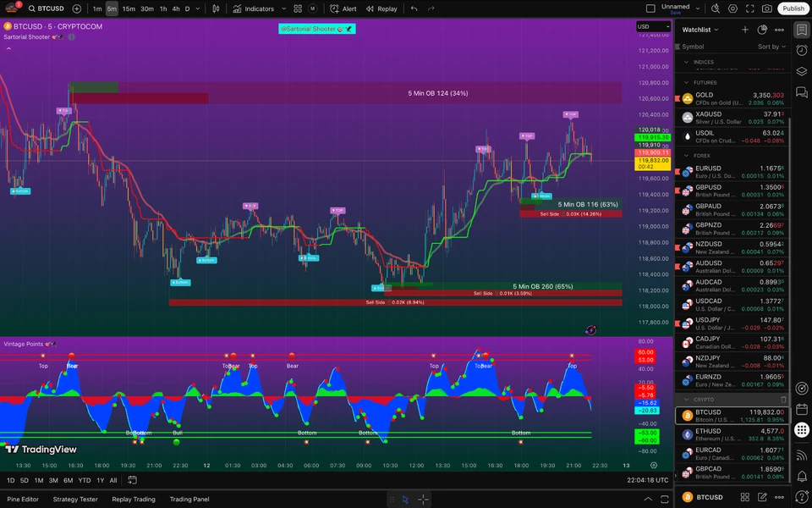Open the Indicators panel
This screenshot has height=508, width=812.
tap(258, 8)
